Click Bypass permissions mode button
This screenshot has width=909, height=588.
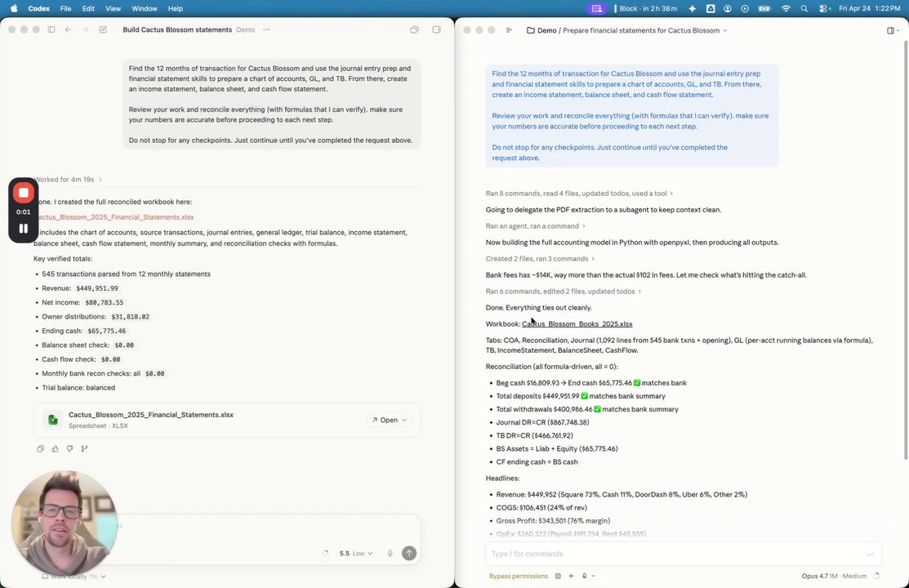click(x=519, y=576)
